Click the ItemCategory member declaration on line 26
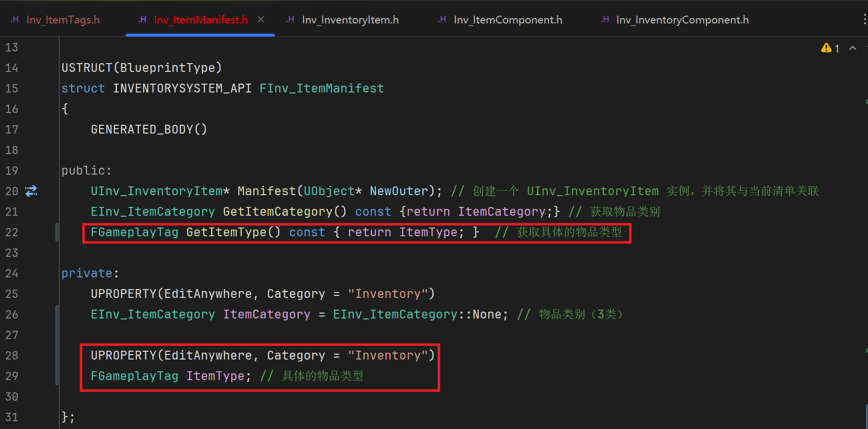 tap(267, 315)
